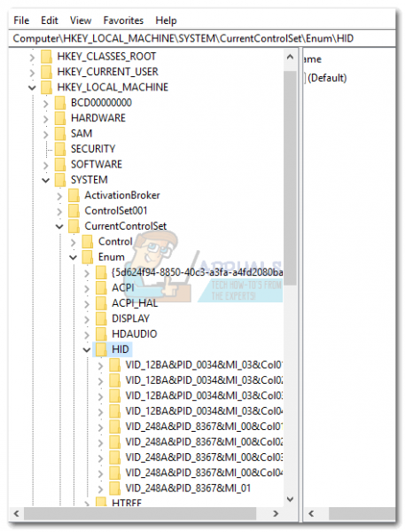Open the Edit menu

(x=50, y=20)
